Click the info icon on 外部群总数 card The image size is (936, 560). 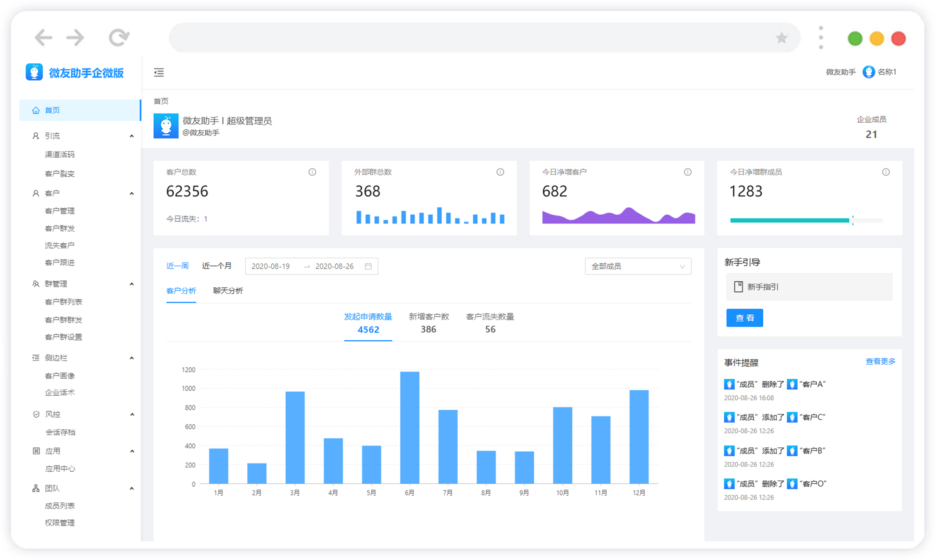pyautogui.click(x=500, y=172)
